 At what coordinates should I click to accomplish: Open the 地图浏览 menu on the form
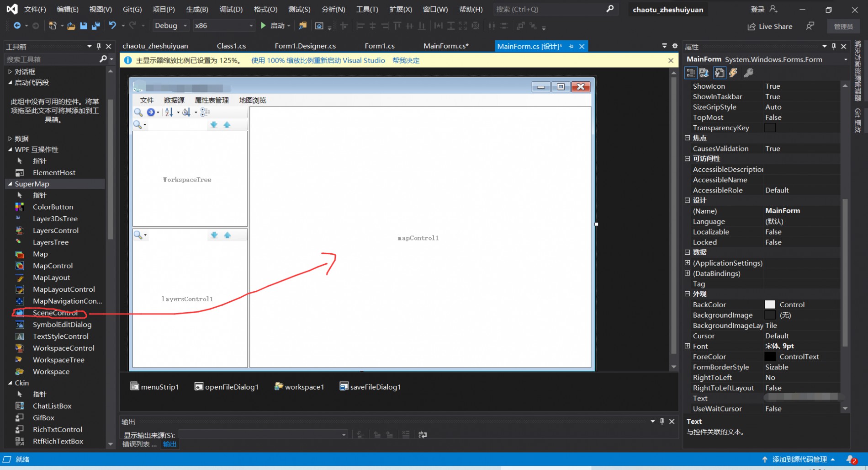click(x=253, y=100)
